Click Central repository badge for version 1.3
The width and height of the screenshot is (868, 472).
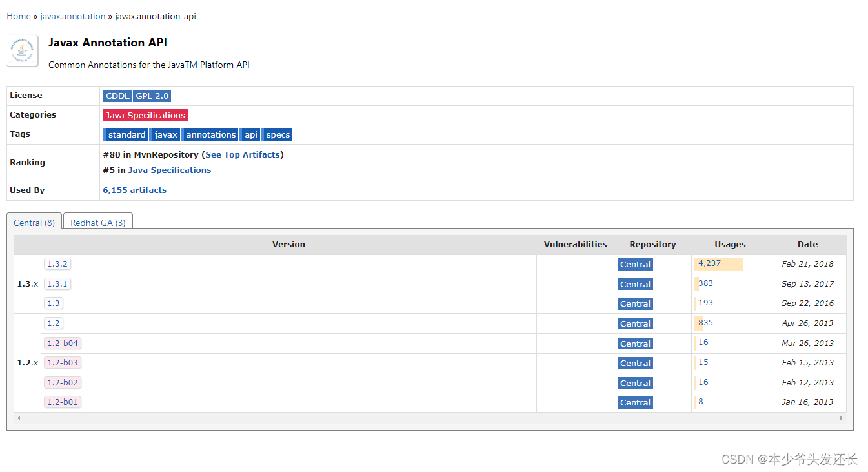tap(635, 303)
